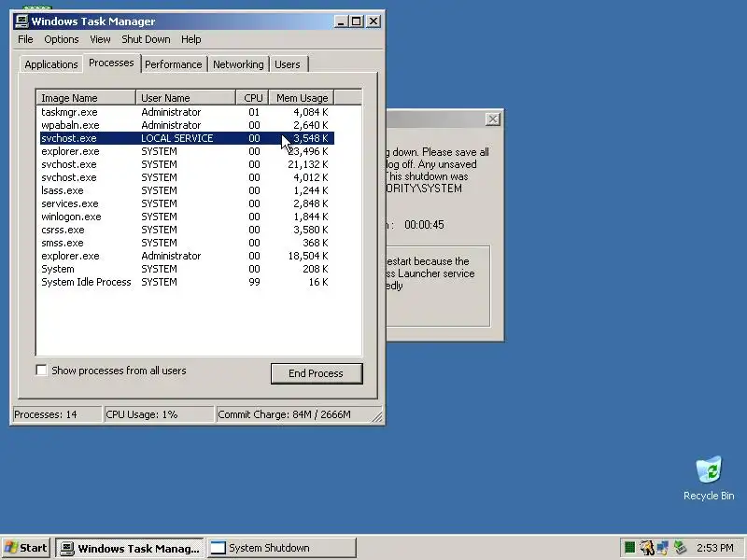The image size is (747, 560).
Task: Click the Task Manager title bar icon
Action: click(21, 21)
